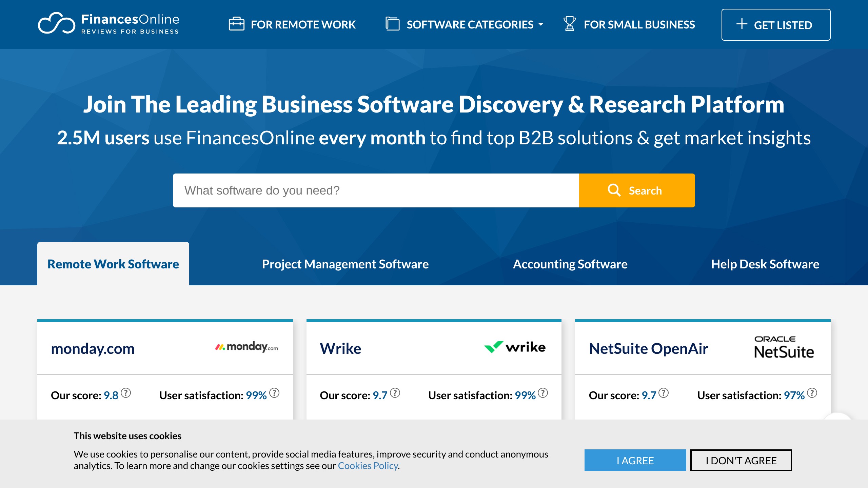
Task: Click the FinancesOnline Reviews for Business wordmark
Action: click(130, 24)
